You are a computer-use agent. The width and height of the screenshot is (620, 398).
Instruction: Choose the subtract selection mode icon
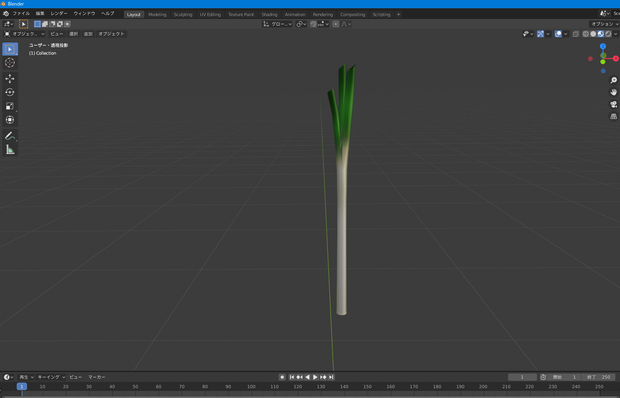[x=52, y=24]
